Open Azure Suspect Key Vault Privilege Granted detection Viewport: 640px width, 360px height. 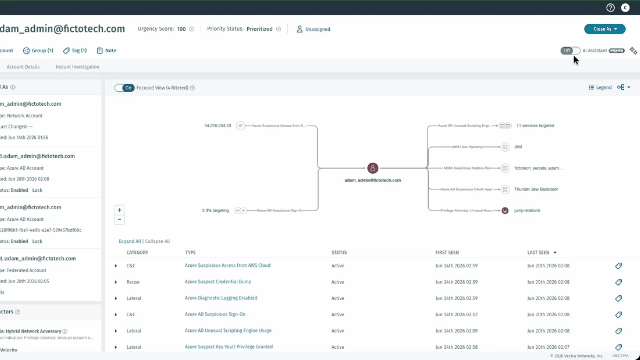pos(229,347)
